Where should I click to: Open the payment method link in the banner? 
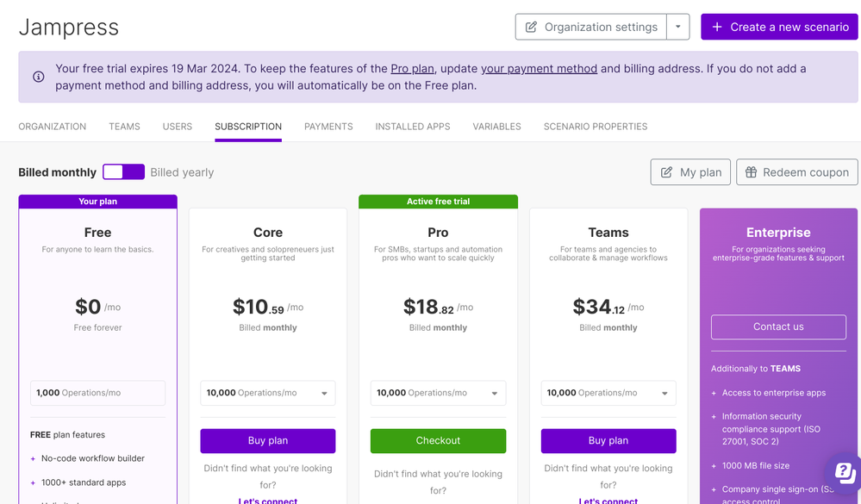[x=539, y=68]
